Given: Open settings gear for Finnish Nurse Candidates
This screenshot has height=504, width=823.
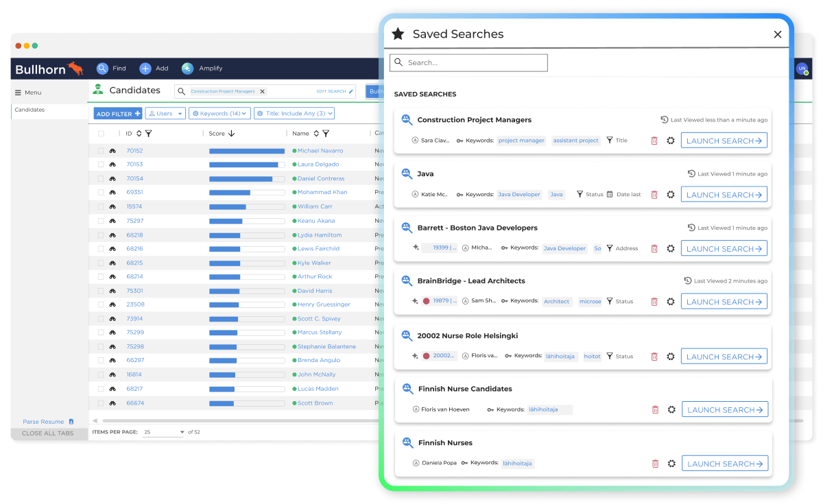Looking at the screenshot, I should click(x=671, y=410).
